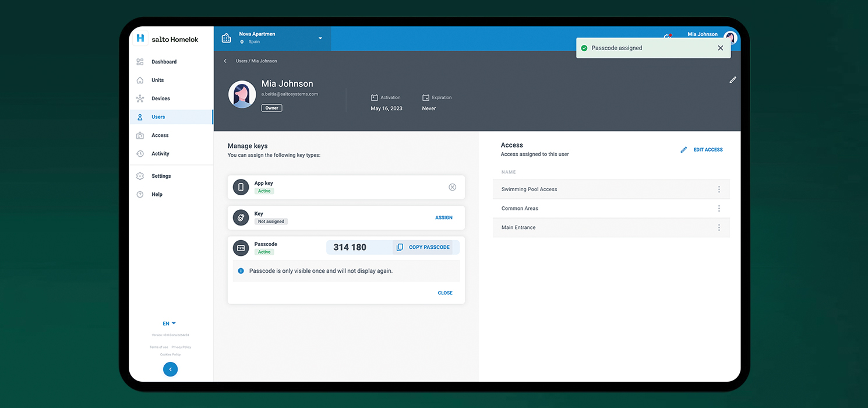Click the App key phone icon
The width and height of the screenshot is (868, 408).
point(241,187)
